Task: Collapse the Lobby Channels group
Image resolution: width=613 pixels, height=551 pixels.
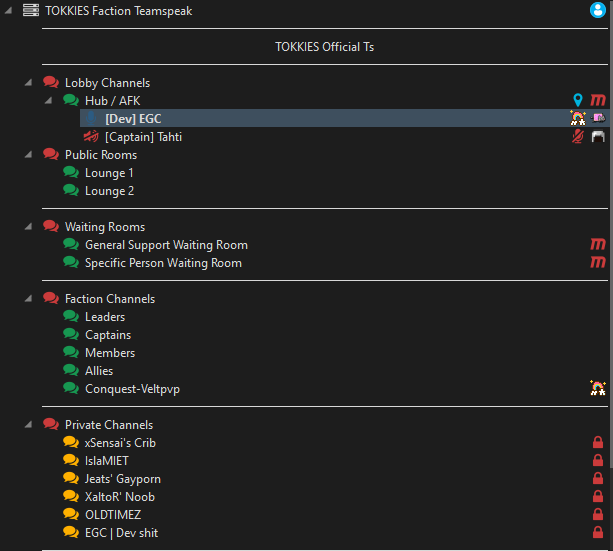Action: pos(28,83)
